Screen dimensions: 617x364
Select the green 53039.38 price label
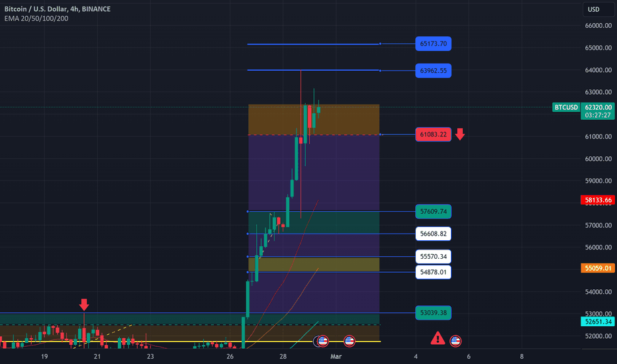[433, 313]
